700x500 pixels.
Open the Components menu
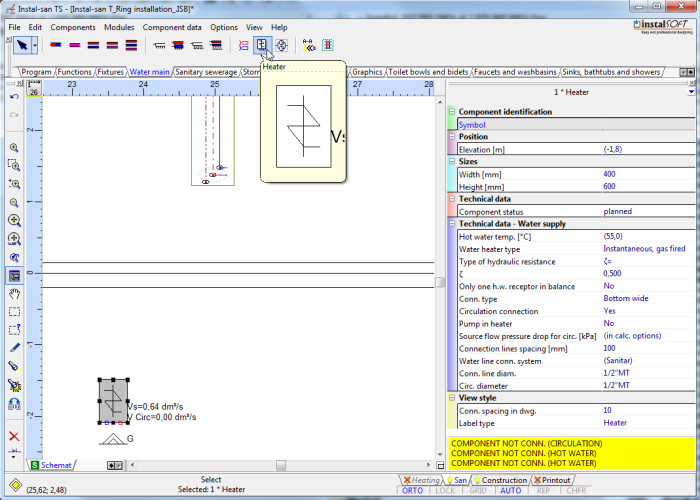pyautogui.click(x=73, y=27)
